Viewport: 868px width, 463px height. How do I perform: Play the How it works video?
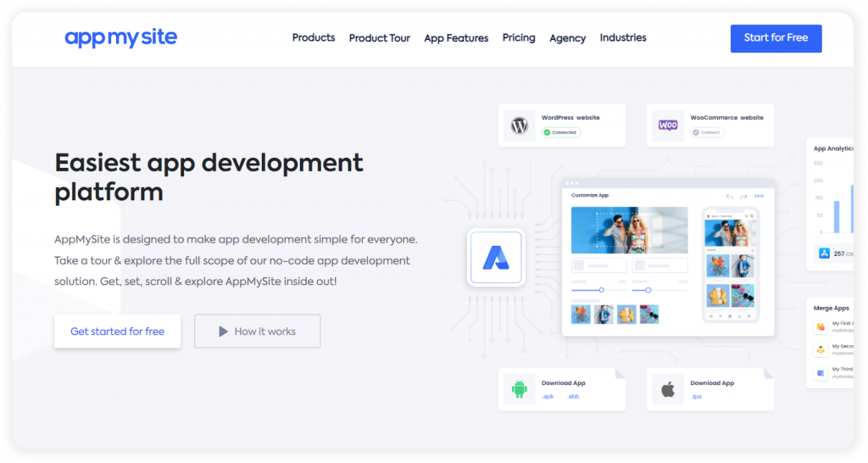point(257,332)
